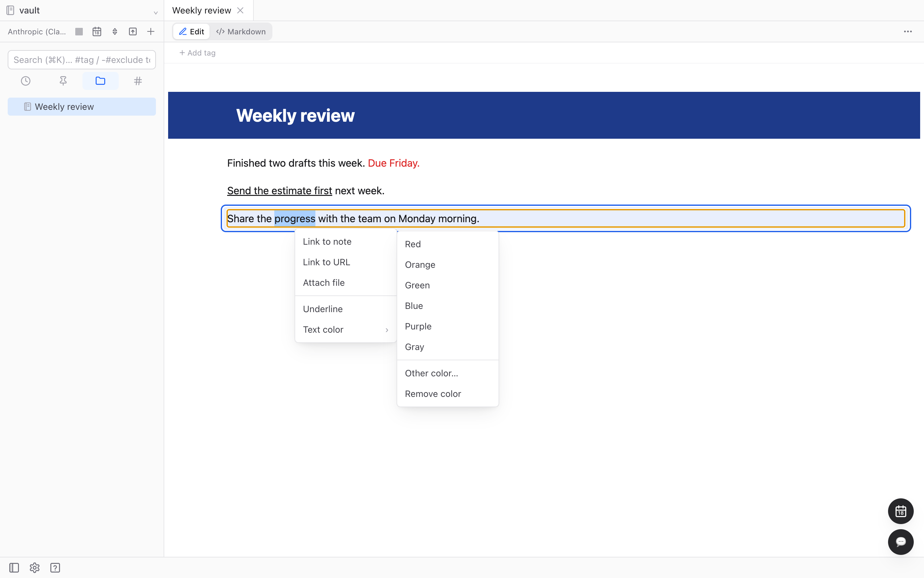Image resolution: width=924 pixels, height=578 pixels.
Task: Pick Purple text color
Action: point(448,327)
